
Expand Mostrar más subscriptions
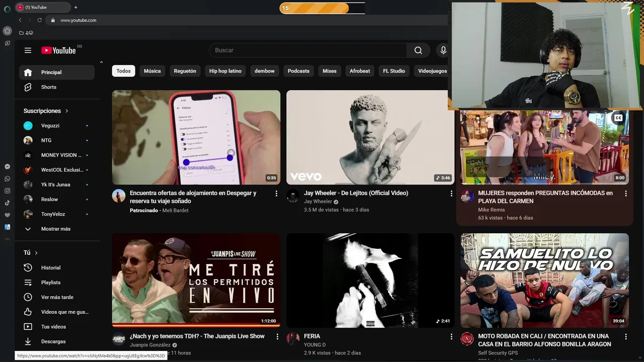57,229
